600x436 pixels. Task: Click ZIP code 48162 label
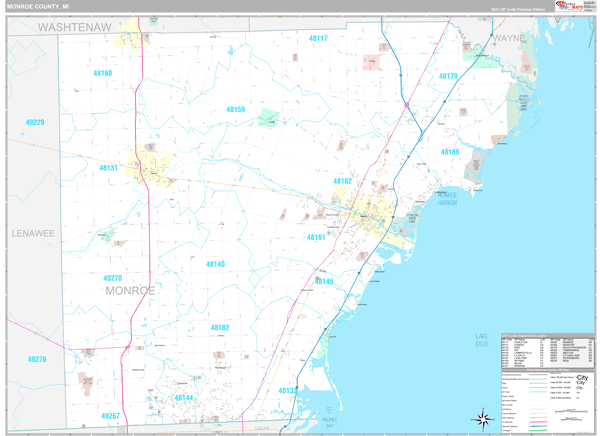pyautogui.click(x=342, y=181)
